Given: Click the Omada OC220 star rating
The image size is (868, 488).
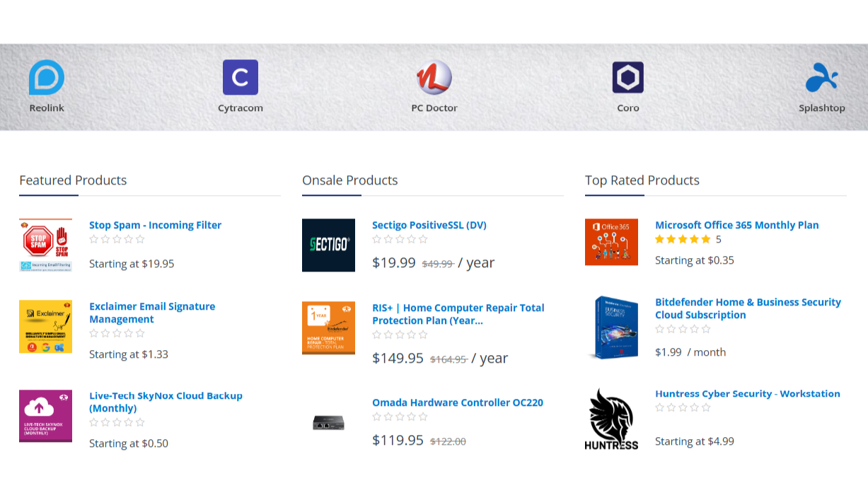Looking at the screenshot, I should (x=400, y=417).
